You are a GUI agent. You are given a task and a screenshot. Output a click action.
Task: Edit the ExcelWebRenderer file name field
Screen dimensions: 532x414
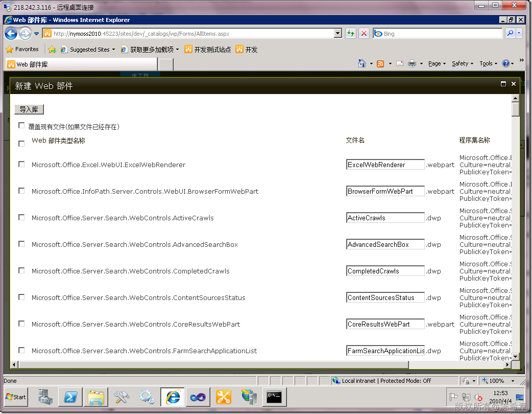[x=385, y=165]
